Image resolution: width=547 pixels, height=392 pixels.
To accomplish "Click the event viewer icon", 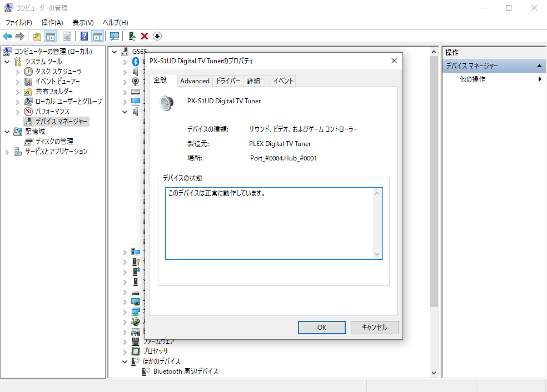I will point(28,82).
